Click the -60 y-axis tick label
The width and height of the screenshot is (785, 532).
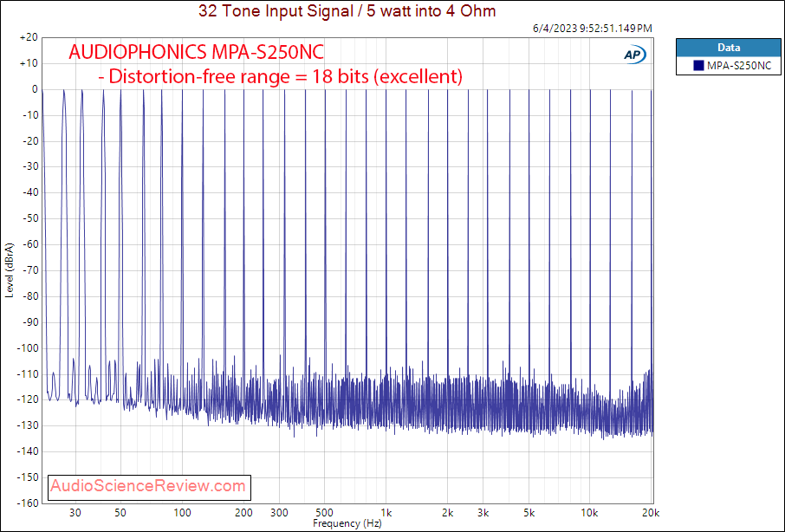(30, 244)
